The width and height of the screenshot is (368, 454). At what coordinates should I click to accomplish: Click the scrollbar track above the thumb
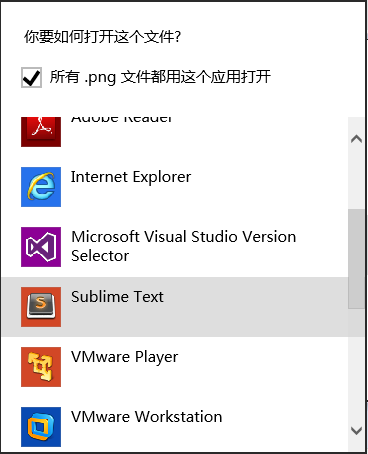point(356,178)
